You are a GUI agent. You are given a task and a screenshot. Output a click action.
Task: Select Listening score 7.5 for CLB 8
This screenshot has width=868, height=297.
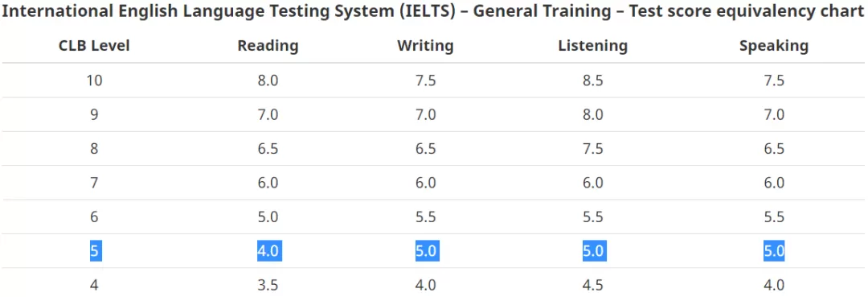(593, 149)
